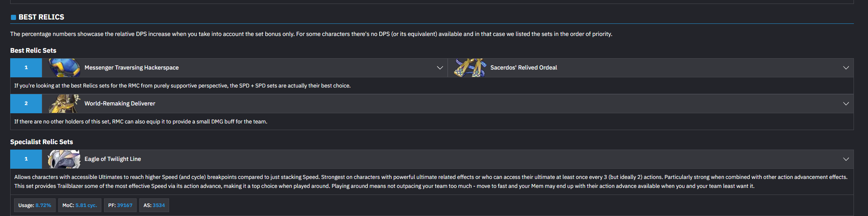Image resolution: width=868 pixels, height=216 pixels.
Task: Expand the Messenger Traversing Hackerspace chevron
Action: [x=440, y=68]
